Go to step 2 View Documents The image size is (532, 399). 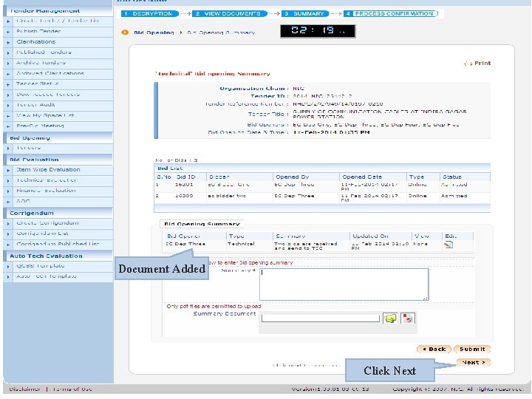pyautogui.click(x=230, y=13)
